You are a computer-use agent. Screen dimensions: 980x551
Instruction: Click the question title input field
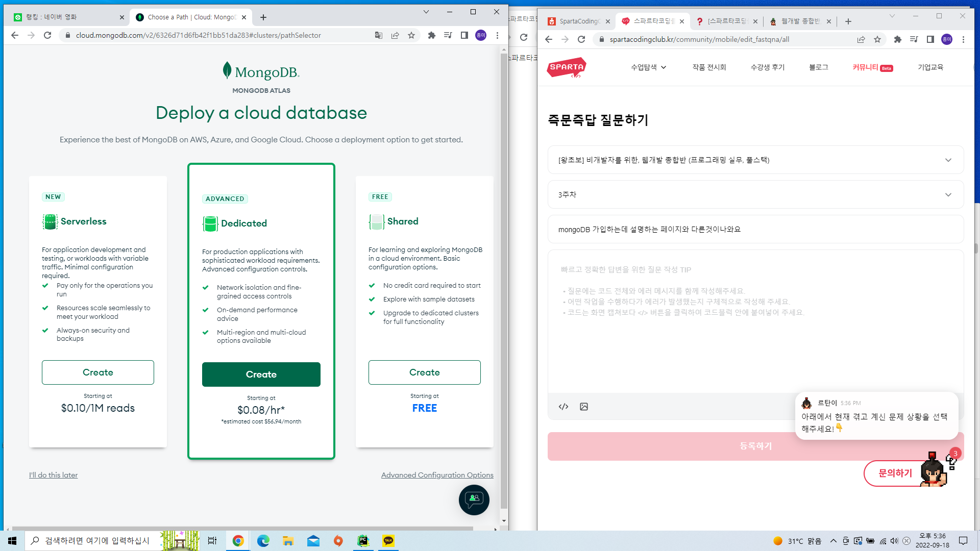(x=755, y=229)
